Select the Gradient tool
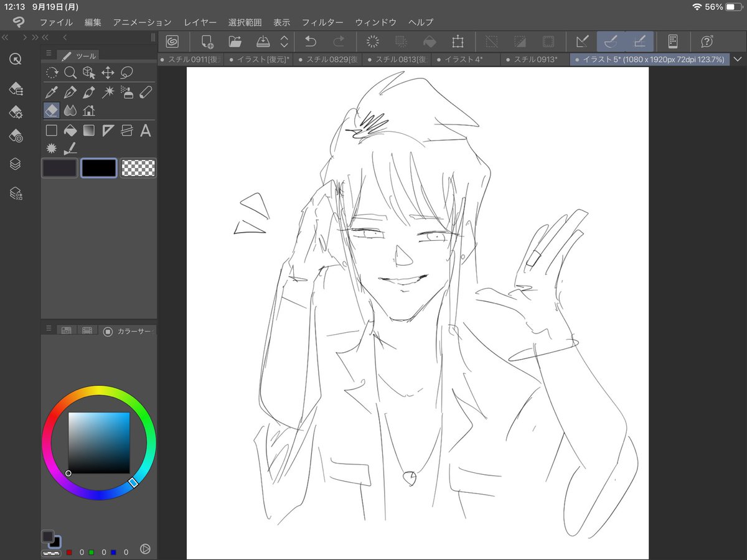This screenshot has height=560, width=747. click(89, 131)
